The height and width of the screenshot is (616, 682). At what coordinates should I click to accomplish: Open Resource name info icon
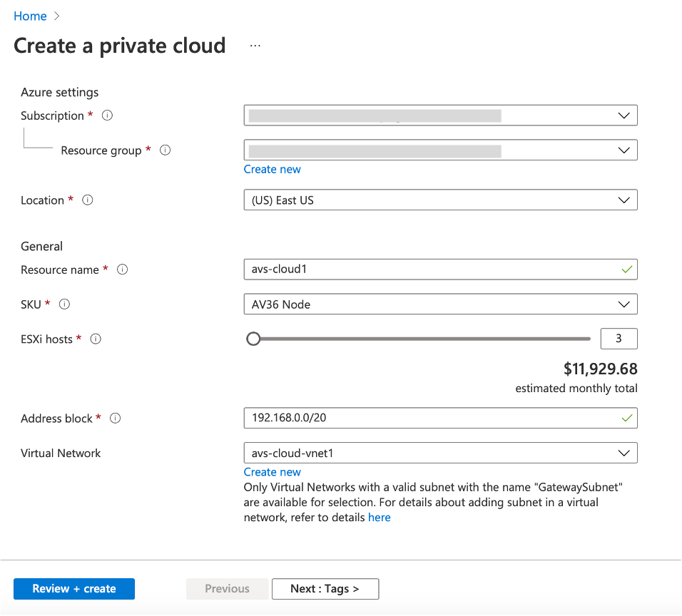[123, 269]
